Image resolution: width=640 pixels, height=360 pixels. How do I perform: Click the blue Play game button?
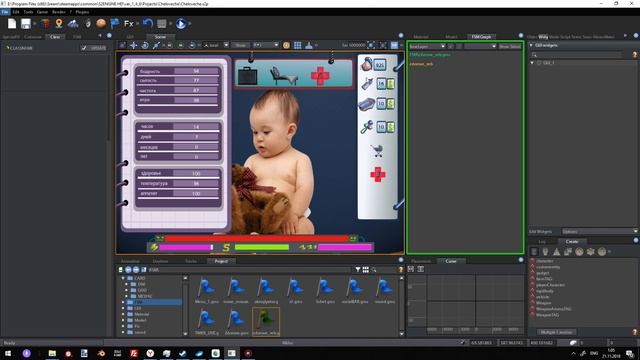[181, 24]
